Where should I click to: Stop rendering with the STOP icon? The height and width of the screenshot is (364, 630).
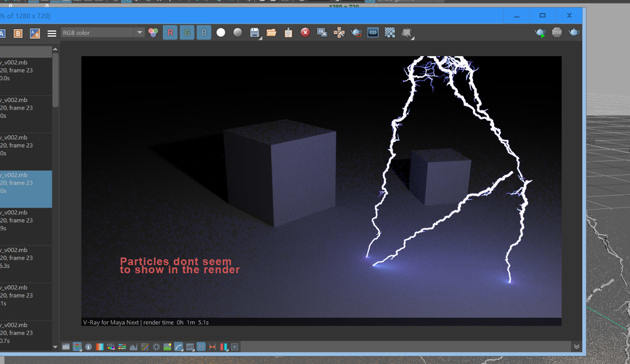click(557, 32)
